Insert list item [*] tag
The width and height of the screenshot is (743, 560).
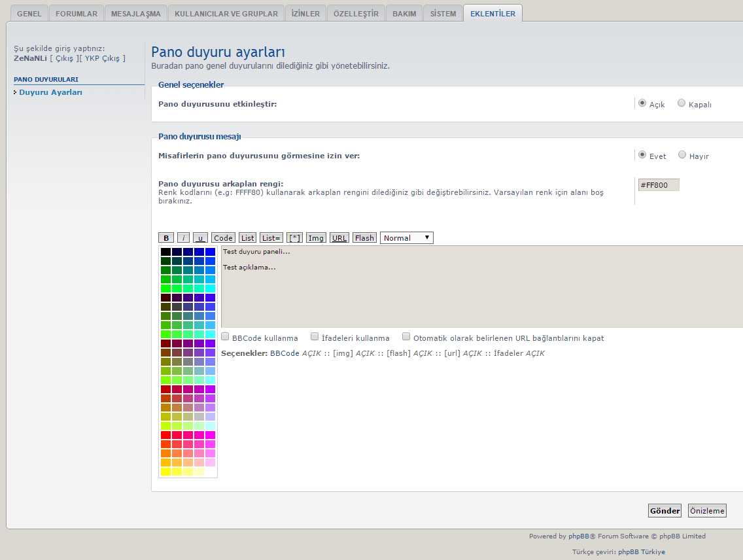tap(294, 238)
